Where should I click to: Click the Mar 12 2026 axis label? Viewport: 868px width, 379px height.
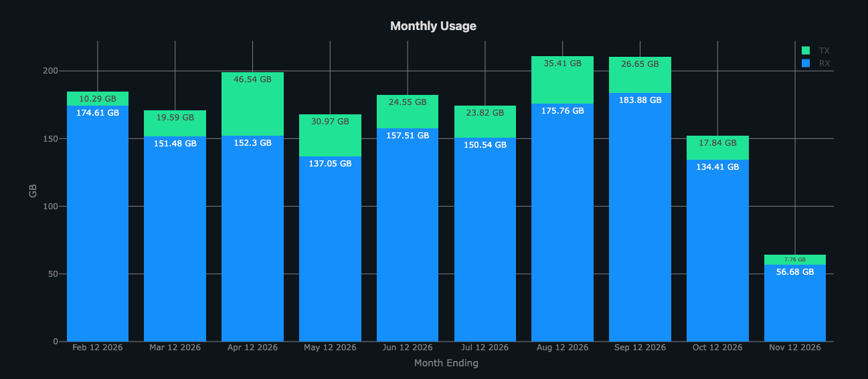coord(175,348)
